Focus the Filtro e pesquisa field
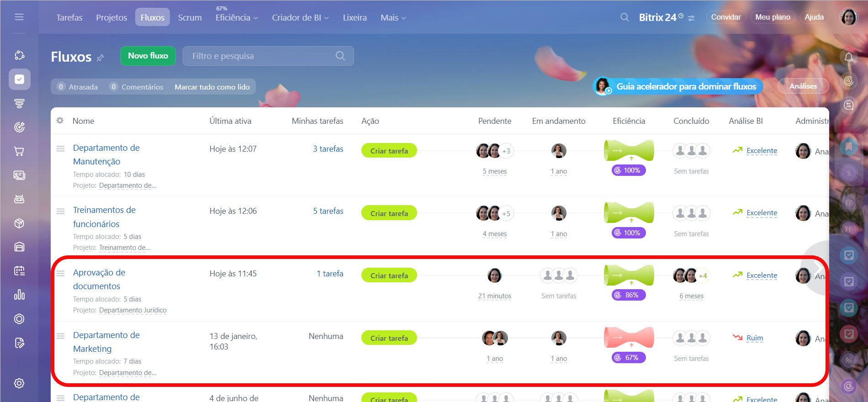This screenshot has height=402, width=868. tap(268, 56)
